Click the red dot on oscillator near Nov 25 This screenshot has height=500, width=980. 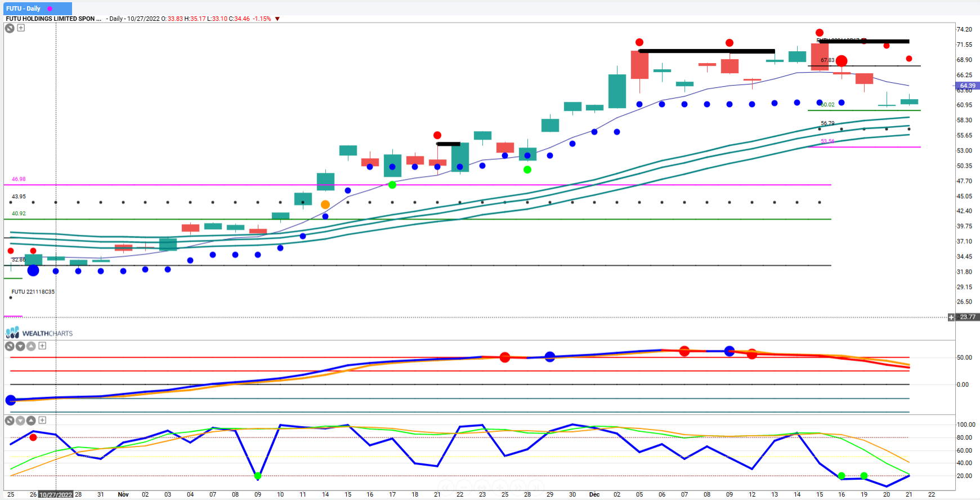tap(505, 358)
